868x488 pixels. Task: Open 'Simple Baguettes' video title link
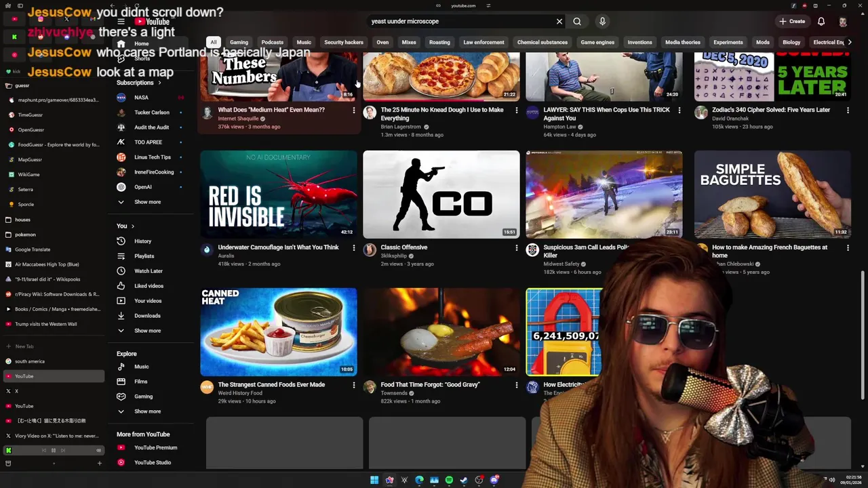point(770,251)
